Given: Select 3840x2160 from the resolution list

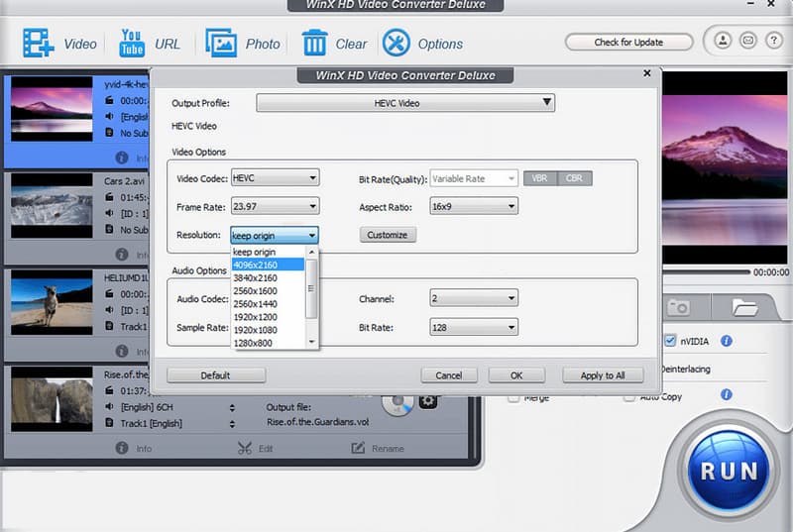Looking at the screenshot, I should 255,277.
